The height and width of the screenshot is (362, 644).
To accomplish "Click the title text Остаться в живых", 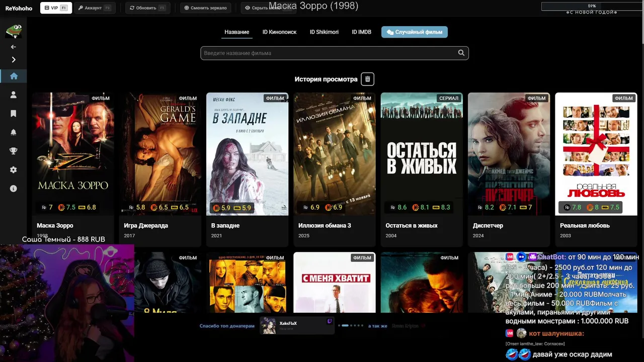I will tap(412, 226).
